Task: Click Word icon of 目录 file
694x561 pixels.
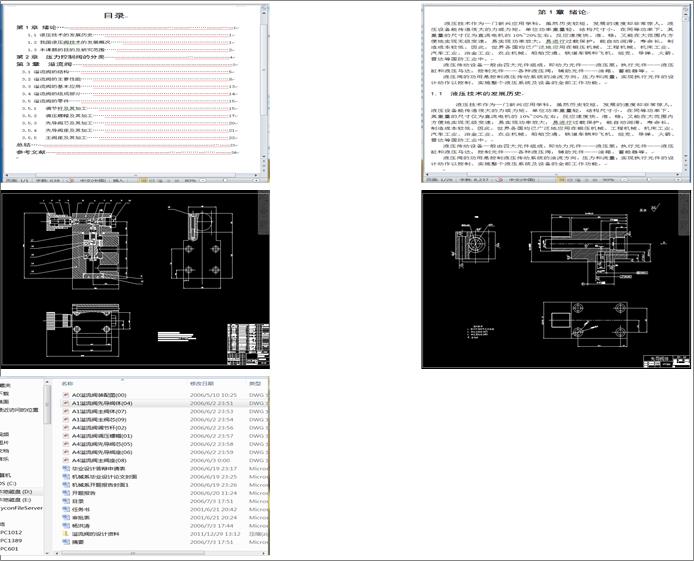Action: [66, 501]
